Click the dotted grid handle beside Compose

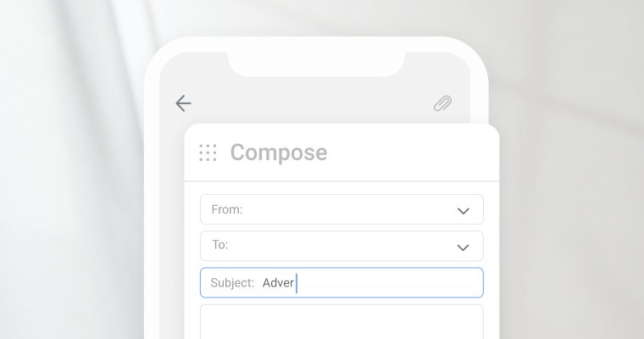(x=208, y=153)
